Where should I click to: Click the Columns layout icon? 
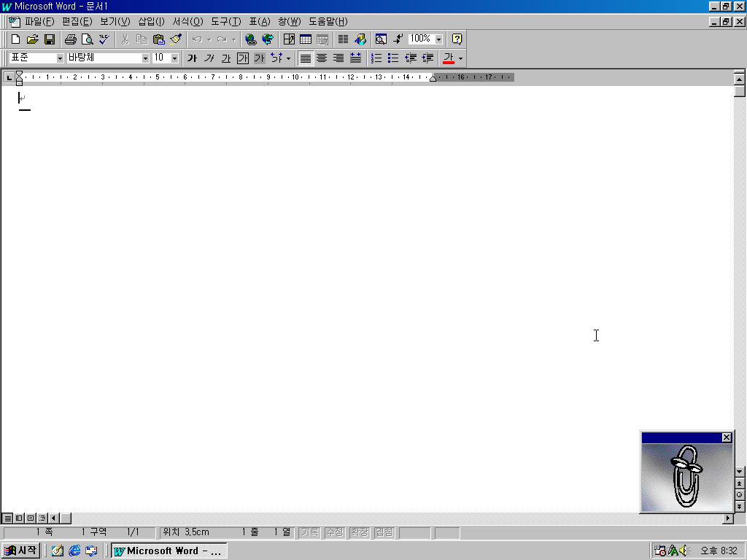[343, 39]
